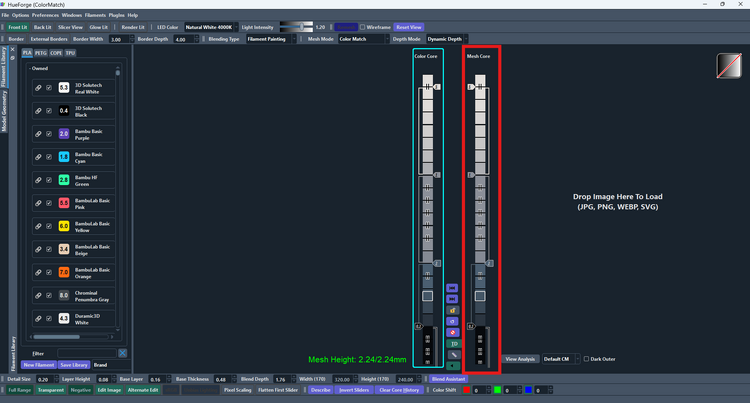Click the diagonal image icon at top right
The width and height of the screenshot is (750, 403).
[729, 67]
